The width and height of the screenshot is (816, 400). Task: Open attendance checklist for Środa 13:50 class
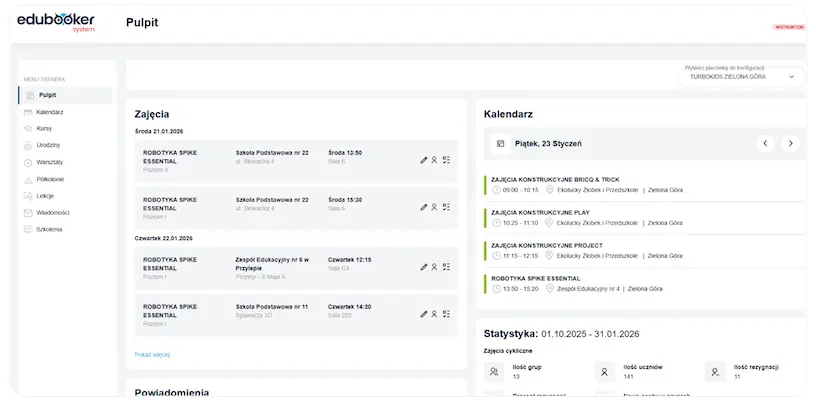[447, 160]
